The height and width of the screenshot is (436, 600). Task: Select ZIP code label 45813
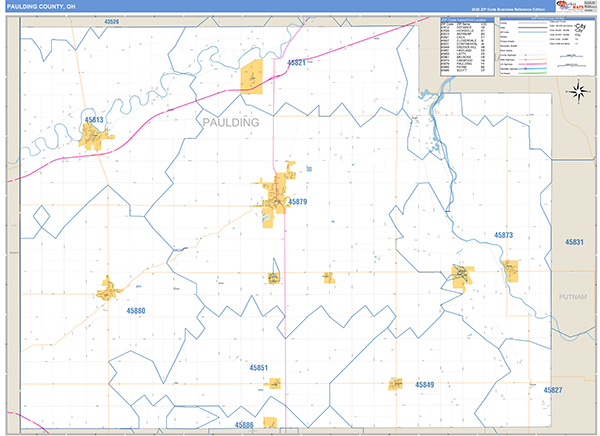point(94,120)
